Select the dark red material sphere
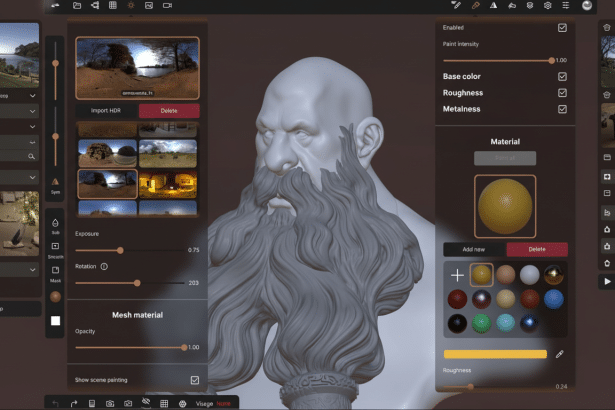 coord(457,299)
